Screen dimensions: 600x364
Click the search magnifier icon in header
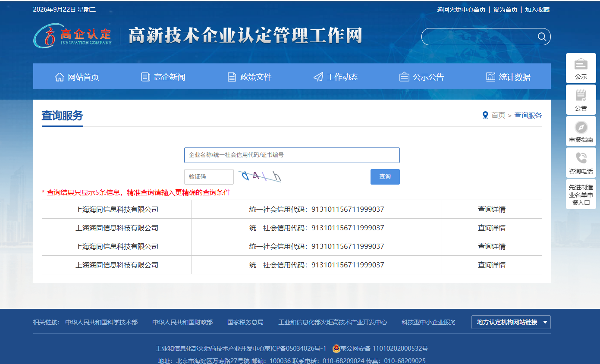542,37
